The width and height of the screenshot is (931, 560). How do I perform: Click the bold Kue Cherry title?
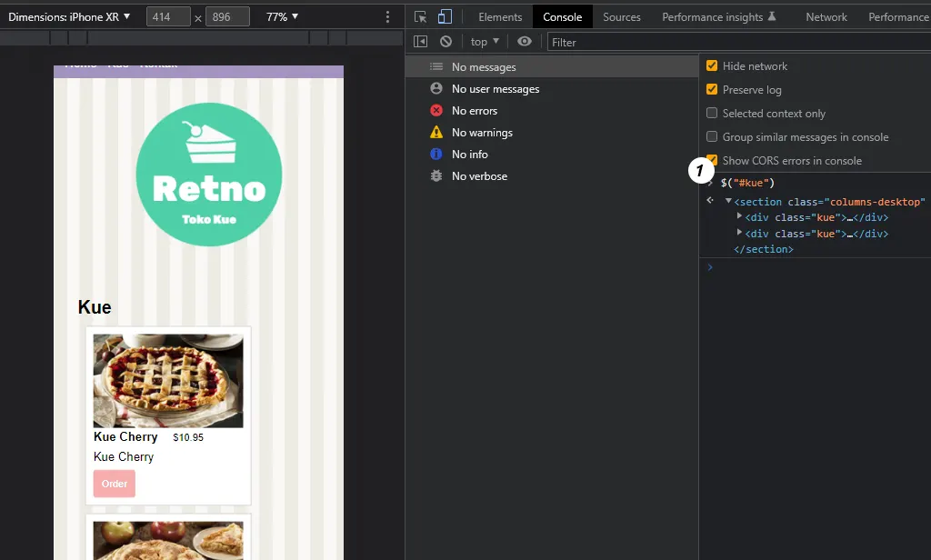tap(125, 436)
